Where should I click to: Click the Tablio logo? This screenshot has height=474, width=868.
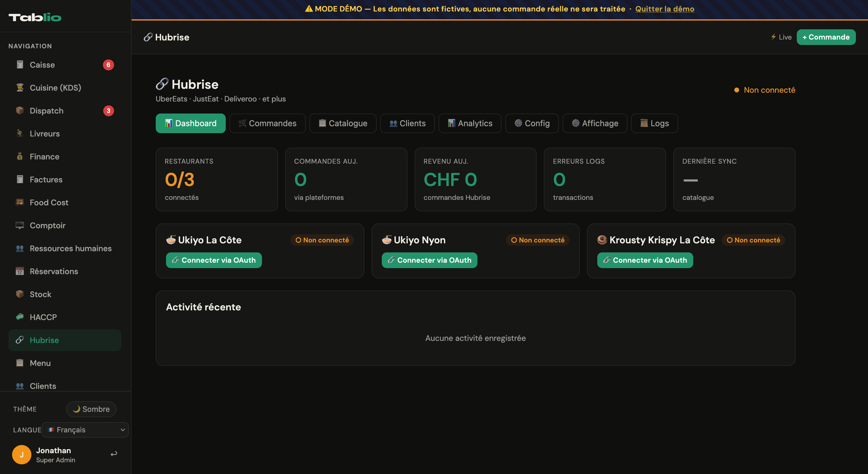[35, 17]
